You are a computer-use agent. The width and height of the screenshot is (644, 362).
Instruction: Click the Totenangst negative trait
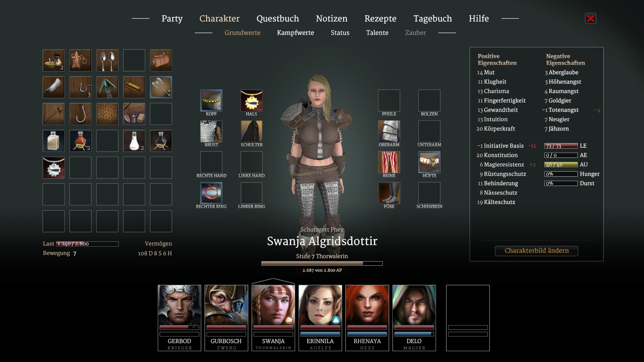[x=560, y=110]
